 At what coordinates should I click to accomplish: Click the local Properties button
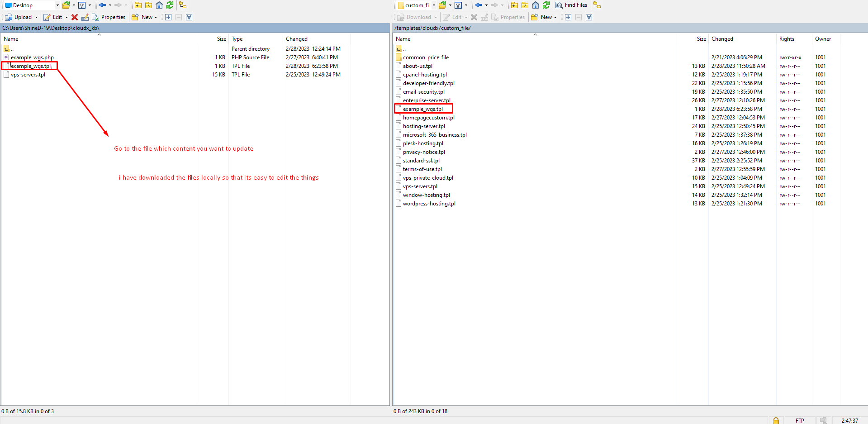coord(109,17)
